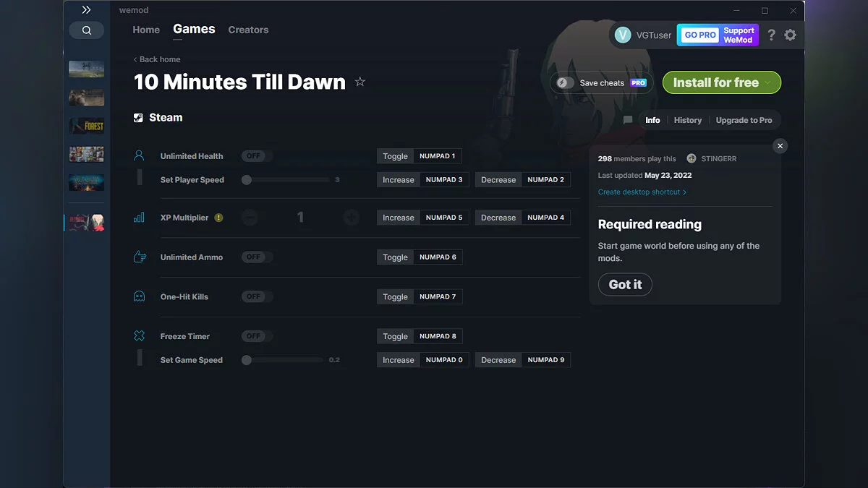Screen dimensions: 868x488
Task: Select the fifth game thumbnail in sidebar
Action: coord(86,182)
